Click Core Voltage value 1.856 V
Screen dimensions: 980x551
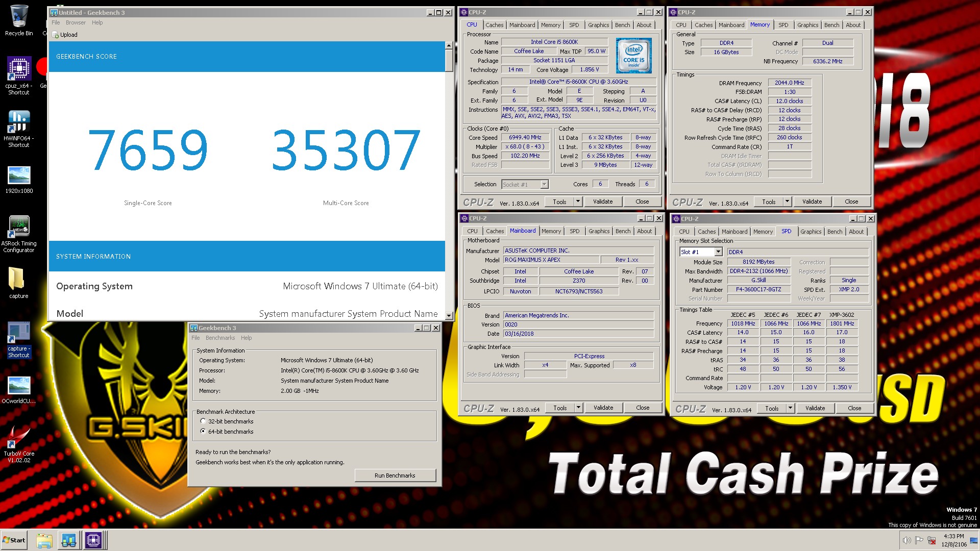pyautogui.click(x=590, y=70)
